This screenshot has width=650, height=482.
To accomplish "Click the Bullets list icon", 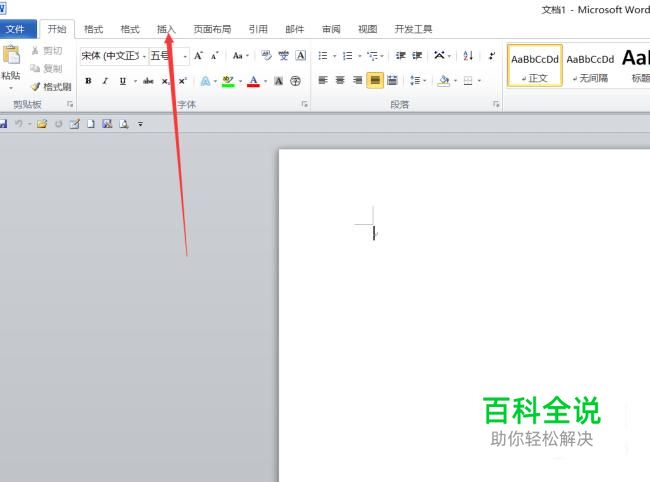I will pyautogui.click(x=323, y=56).
